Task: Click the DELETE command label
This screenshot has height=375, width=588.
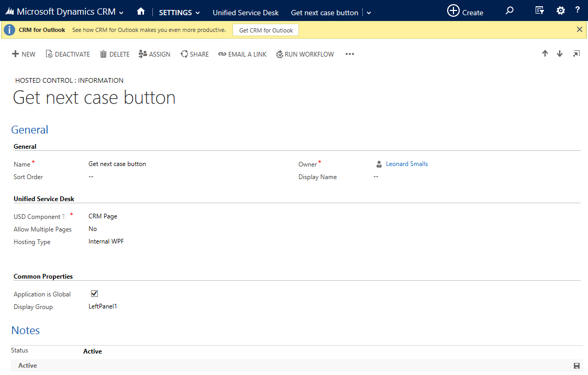Action: click(x=119, y=54)
